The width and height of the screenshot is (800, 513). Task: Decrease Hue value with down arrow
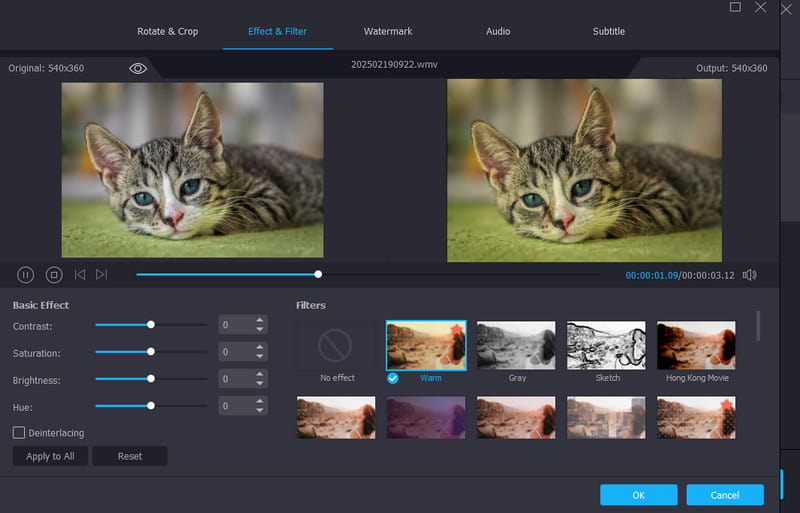point(260,410)
